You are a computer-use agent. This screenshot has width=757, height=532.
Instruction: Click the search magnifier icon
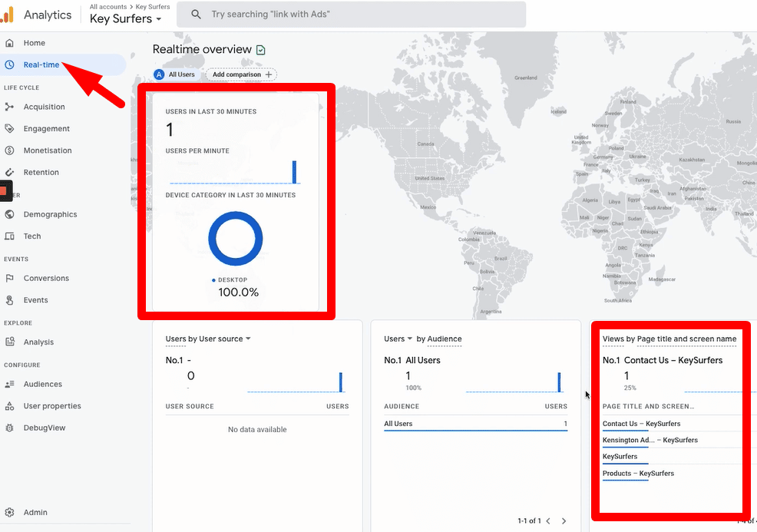(196, 15)
